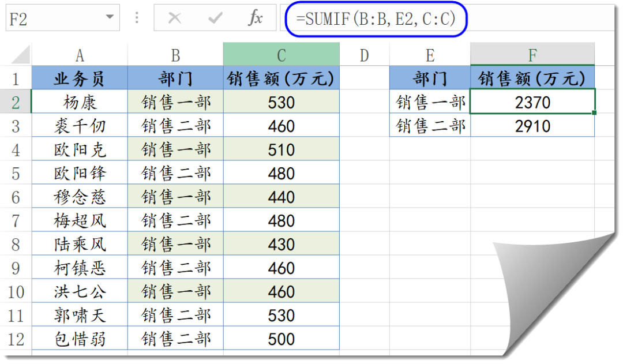Click cell 销售二部 in column E

(x=430, y=126)
